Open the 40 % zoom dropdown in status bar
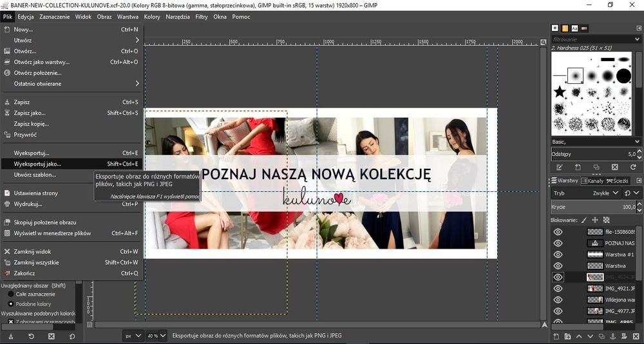 point(163,336)
